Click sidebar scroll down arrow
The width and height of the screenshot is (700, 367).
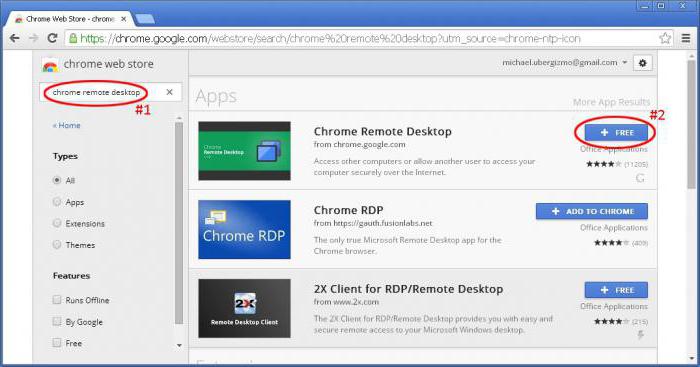(x=179, y=345)
